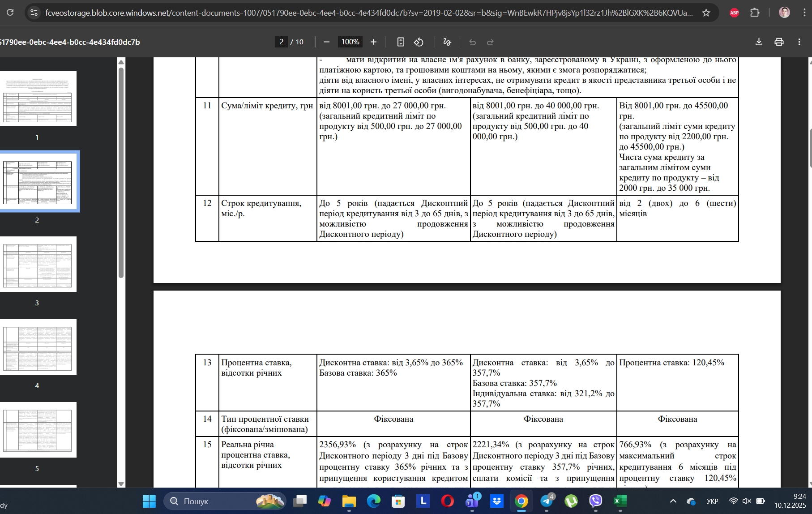Open the clock and date panel
This screenshot has height=514, width=812.
[790, 501]
